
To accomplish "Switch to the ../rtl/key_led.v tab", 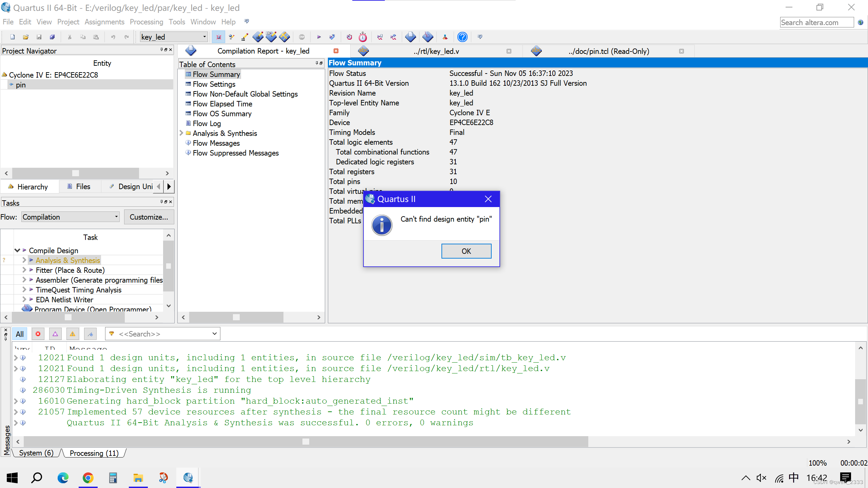I will 436,51.
